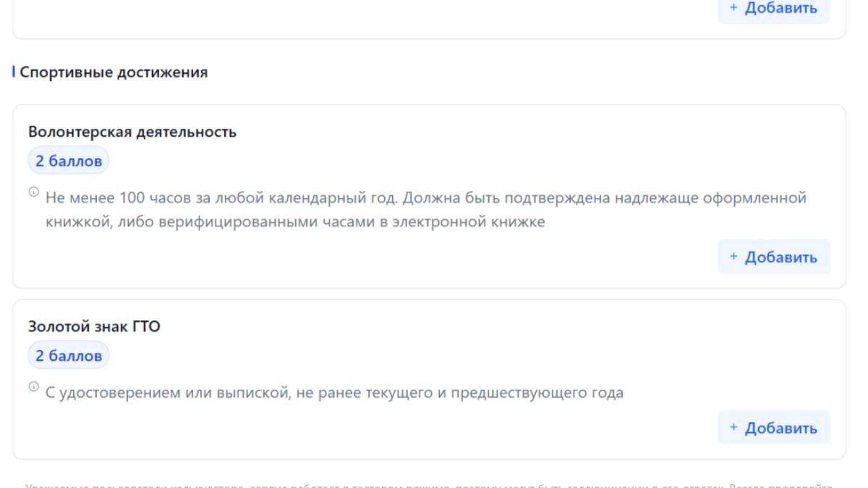
Task: Click the topmost «+ Добавить» button
Action: (773, 8)
